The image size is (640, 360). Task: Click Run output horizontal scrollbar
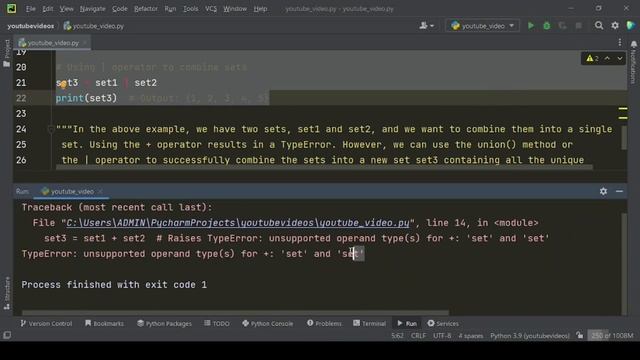(x=236, y=313)
